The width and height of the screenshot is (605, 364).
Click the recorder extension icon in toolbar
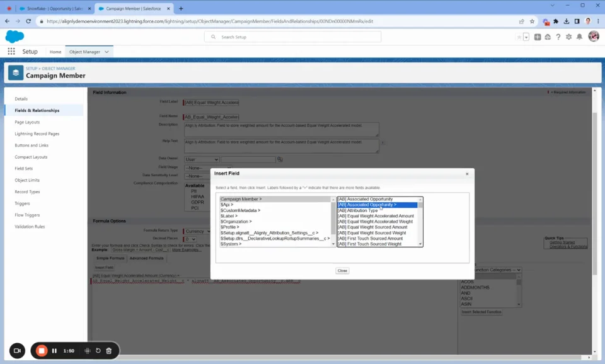546,21
